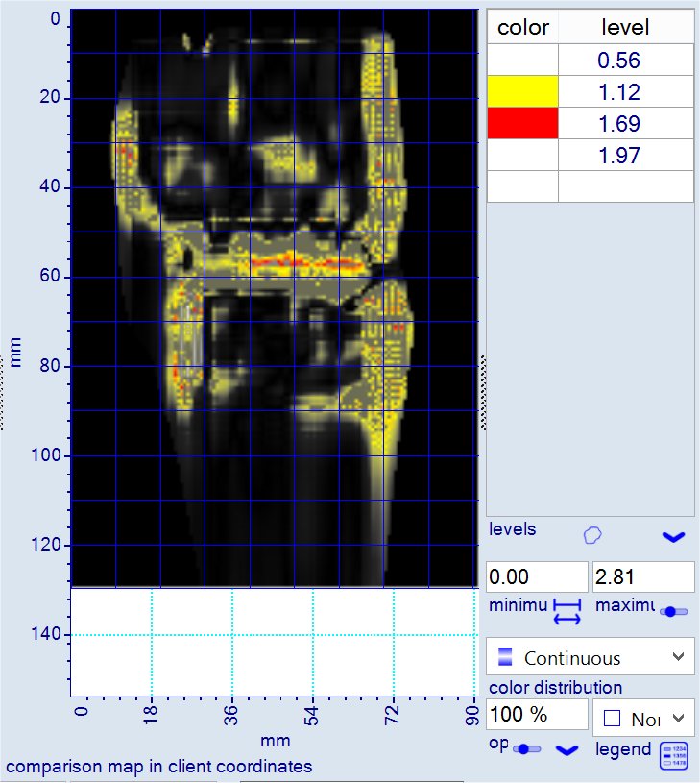
Task: Click the opacity field showing 100 %
Action: click(x=537, y=715)
